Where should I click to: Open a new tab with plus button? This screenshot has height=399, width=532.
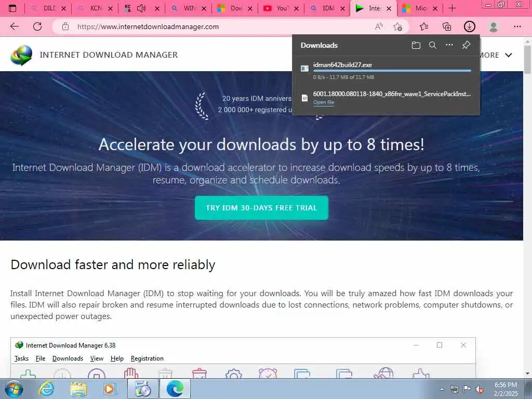pyautogui.click(x=453, y=8)
